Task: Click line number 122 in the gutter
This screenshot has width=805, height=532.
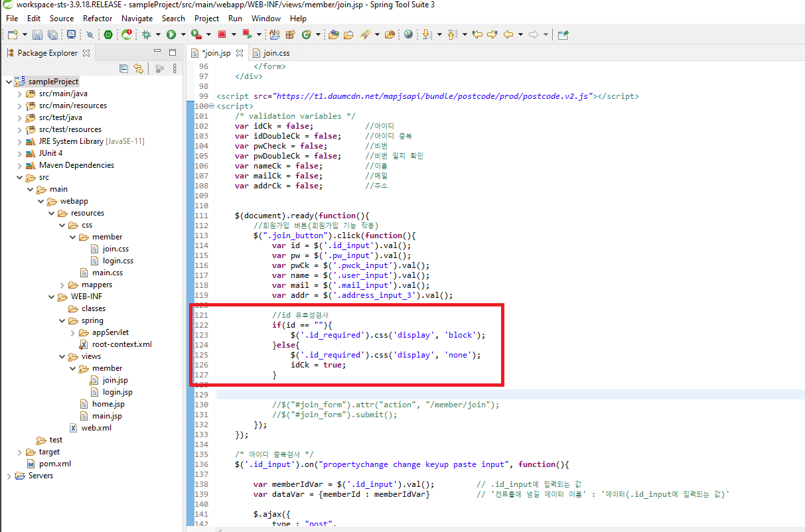Action: tap(202, 325)
